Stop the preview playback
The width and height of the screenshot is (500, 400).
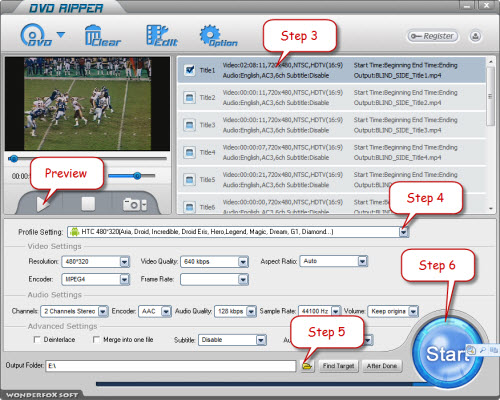(x=88, y=204)
